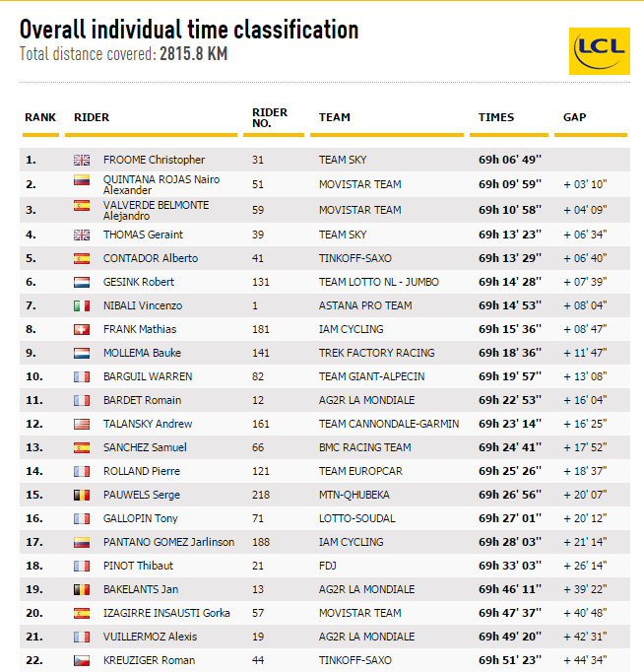This screenshot has width=644, height=672.
Task: Click the French flag beside Pinot Thibaut
Action: (82, 566)
